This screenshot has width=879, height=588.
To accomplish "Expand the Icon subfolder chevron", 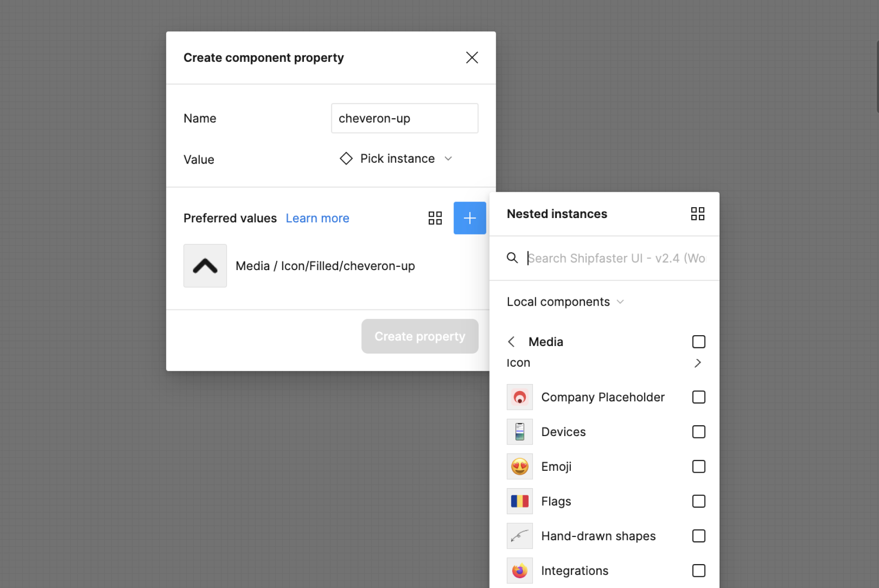I will [698, 363].
